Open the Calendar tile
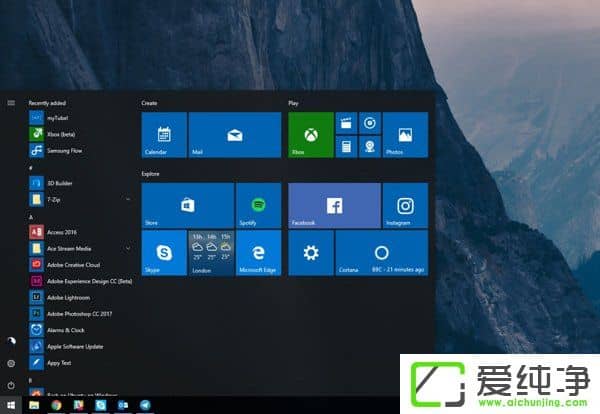 click(x=164, y=135)
